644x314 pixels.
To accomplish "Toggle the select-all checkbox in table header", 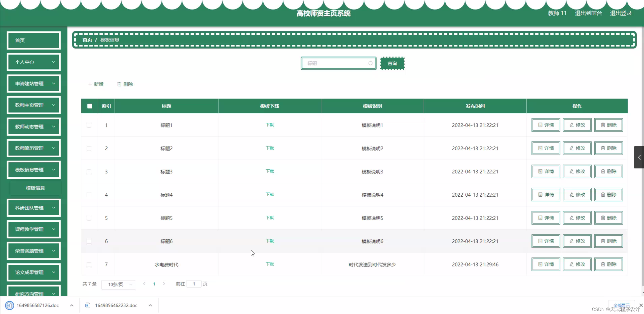I will click(x=90, y=106).
